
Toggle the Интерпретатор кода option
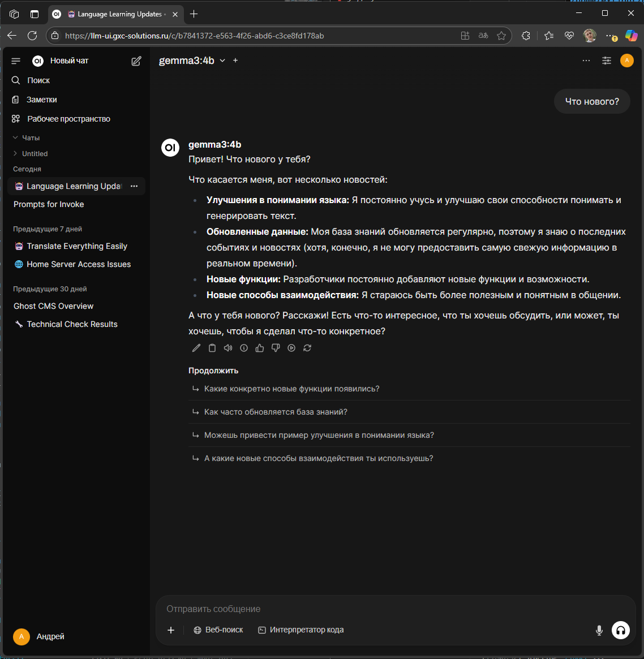[x=301, y=630]
